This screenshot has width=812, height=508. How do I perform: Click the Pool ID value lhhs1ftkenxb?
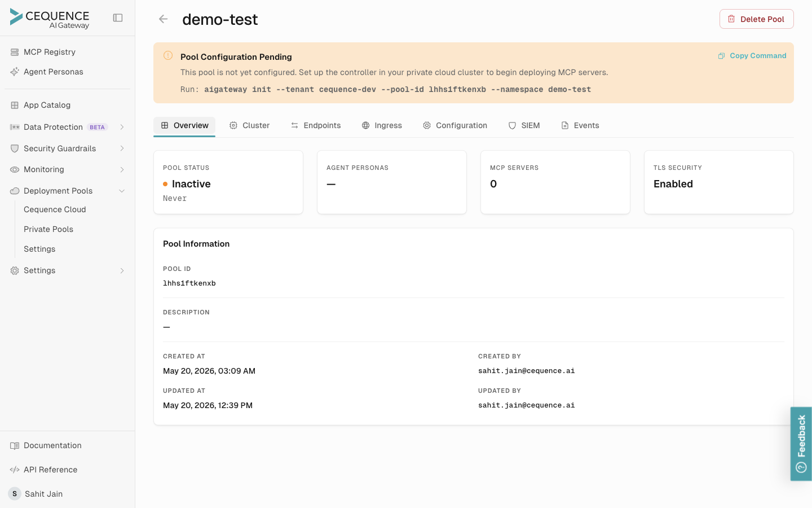189,283
